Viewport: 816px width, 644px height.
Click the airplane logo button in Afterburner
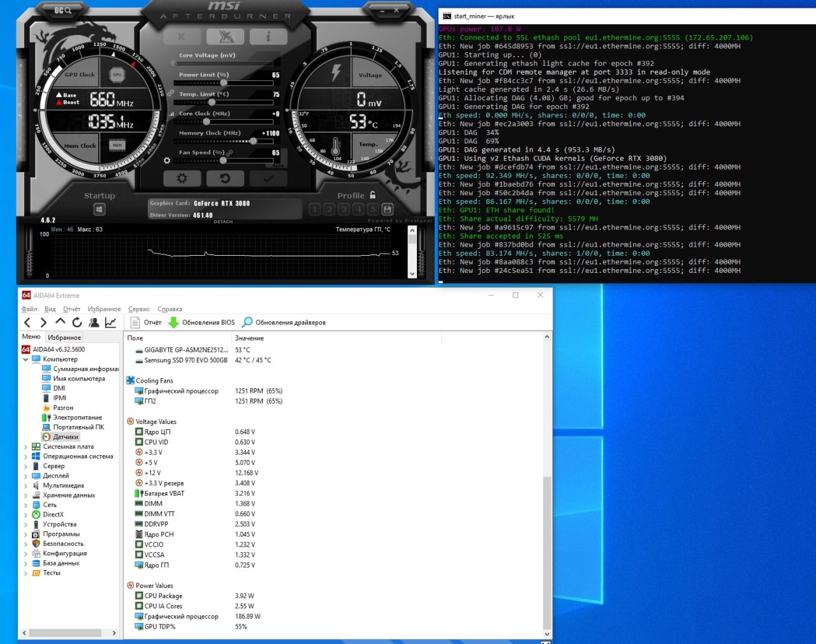tap(226, 37)
